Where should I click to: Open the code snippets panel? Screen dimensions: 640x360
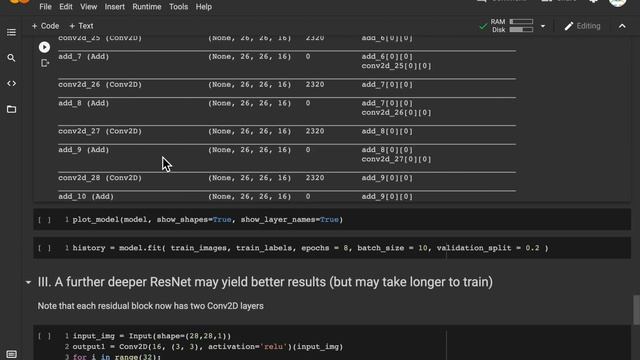tap(11, 84)
